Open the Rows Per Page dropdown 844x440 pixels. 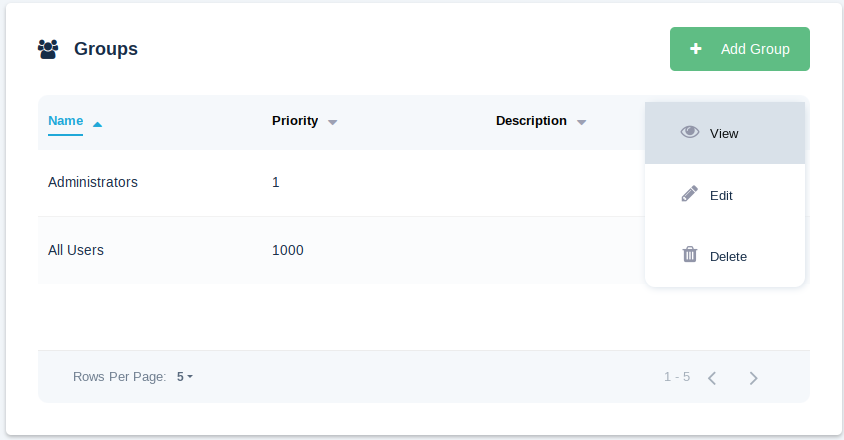pos(185,377)
